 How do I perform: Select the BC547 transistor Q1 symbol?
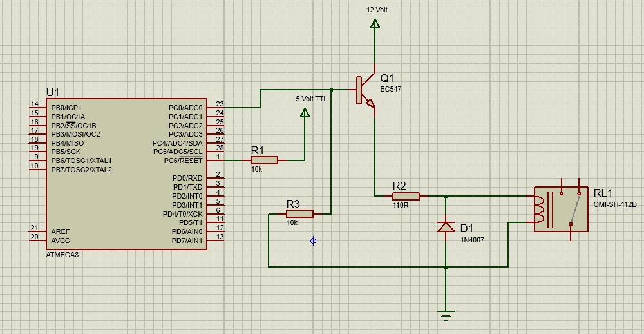coord(365,90)
